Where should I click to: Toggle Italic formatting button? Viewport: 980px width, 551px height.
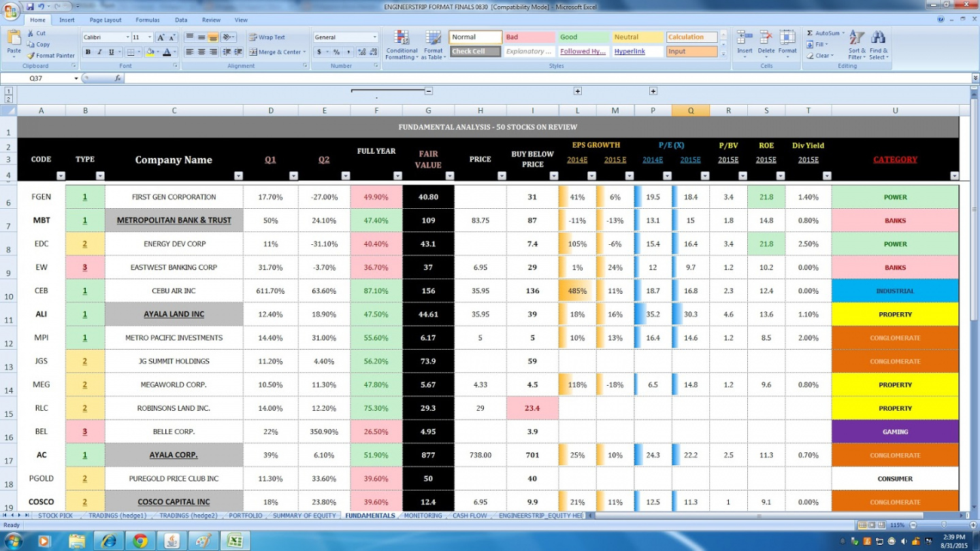[99, 52]
